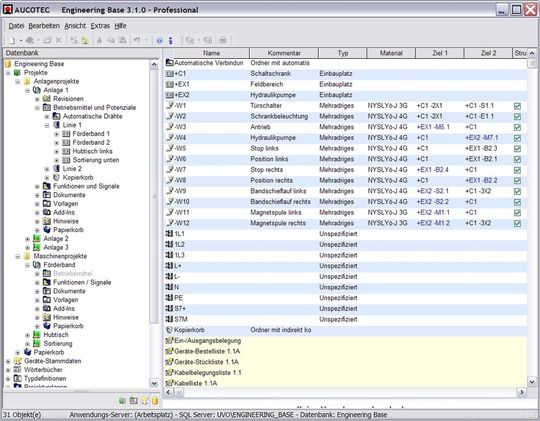Image resolution: width=540 pixels, height=421 pixels.
Task: Click the list horizontal scroll-right arrow
Action: pyautogui.click(x=521, y=392)
